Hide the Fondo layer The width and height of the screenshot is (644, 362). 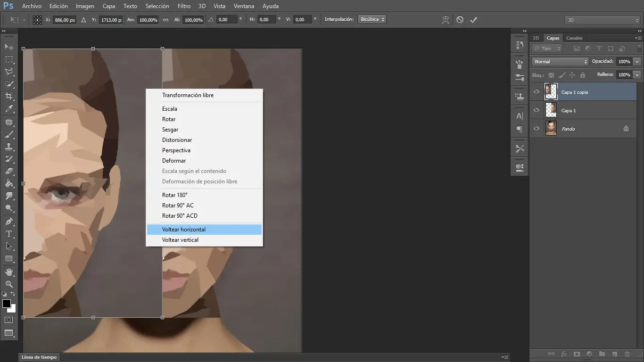[x=536, y=128]
